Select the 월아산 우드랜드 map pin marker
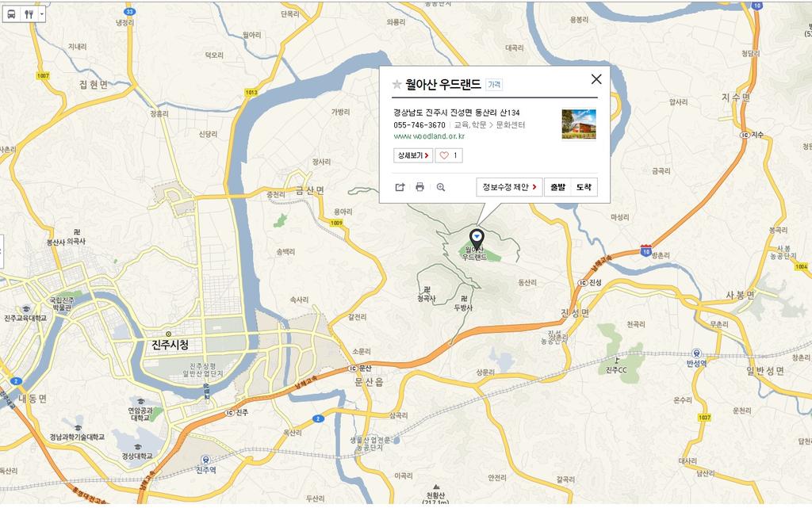812x508 pixels. pyautogui.click(x=477, y=240)
